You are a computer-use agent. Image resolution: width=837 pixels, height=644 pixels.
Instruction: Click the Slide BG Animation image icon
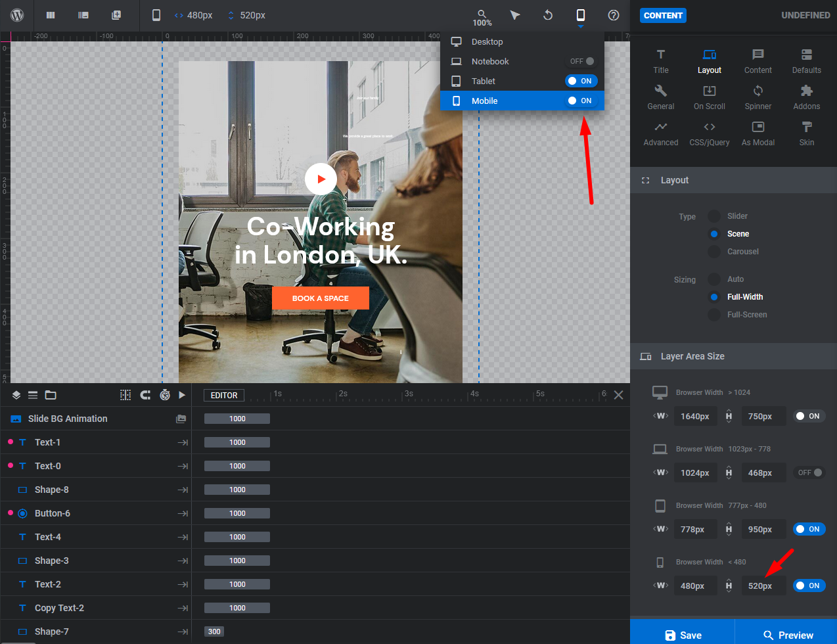tap(181, 419)
